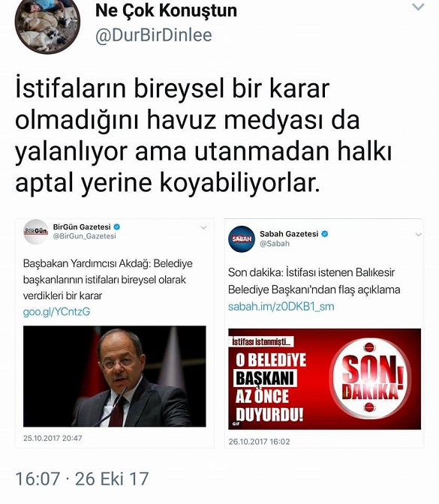Screen dimensions: 439x504
Task: Open the @DurBirDinlee handle
Action: point(154,35)
